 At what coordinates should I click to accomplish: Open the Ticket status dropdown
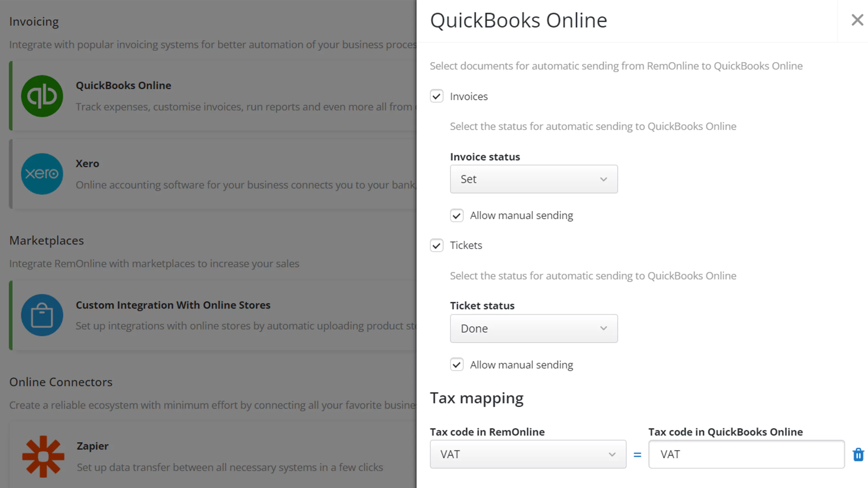(x=534, y=328)
